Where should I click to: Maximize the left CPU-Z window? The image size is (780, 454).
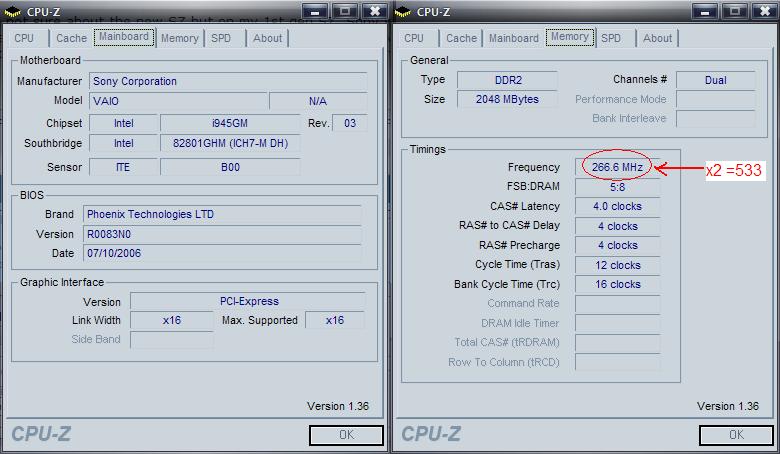(x=344, y=11)
